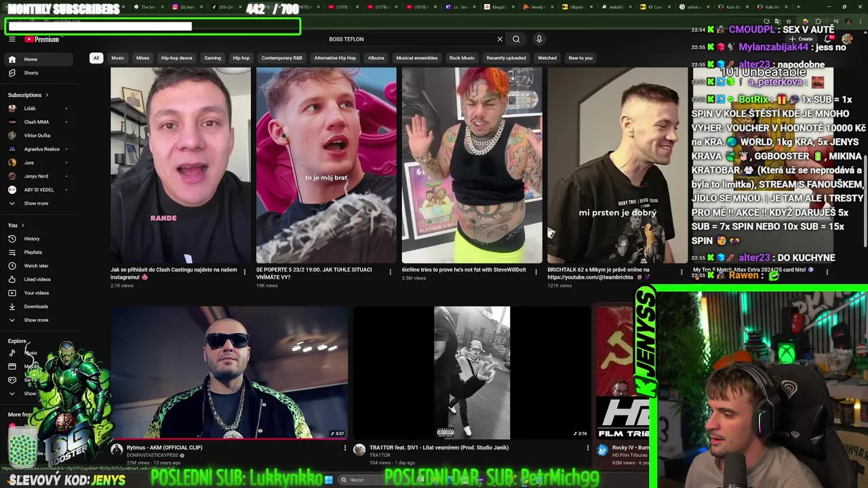Open a new browser tab
868x488 pixels.
[x=798, y=7]
